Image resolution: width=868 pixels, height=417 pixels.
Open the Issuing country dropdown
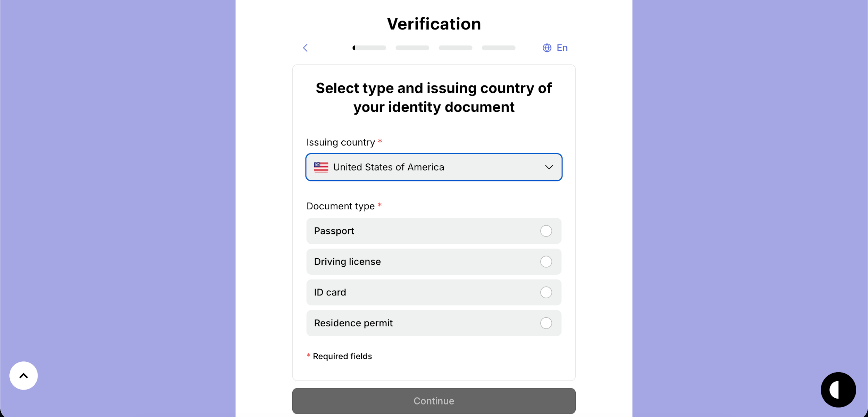pyautogui.click(x=434, y=167)
